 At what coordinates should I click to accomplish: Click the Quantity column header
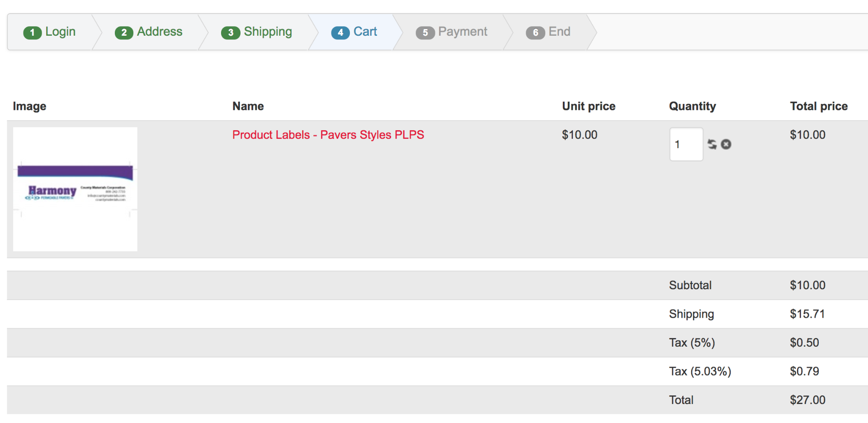tap(693, 106)
